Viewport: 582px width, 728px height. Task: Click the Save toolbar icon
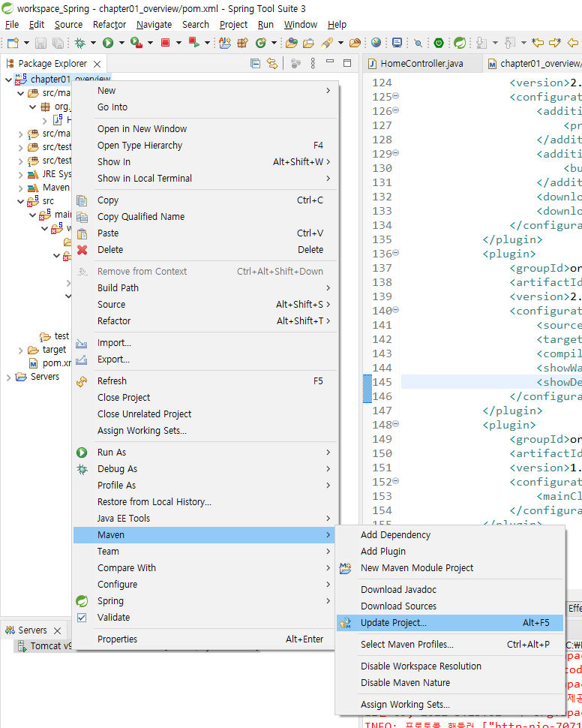[x=40, y=43]
